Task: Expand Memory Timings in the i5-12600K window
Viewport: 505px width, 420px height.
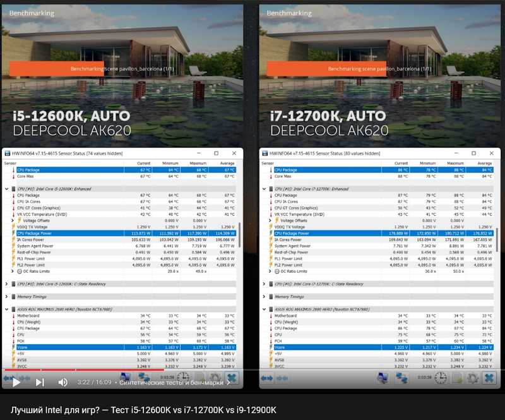Action: (x=7, y=297)
